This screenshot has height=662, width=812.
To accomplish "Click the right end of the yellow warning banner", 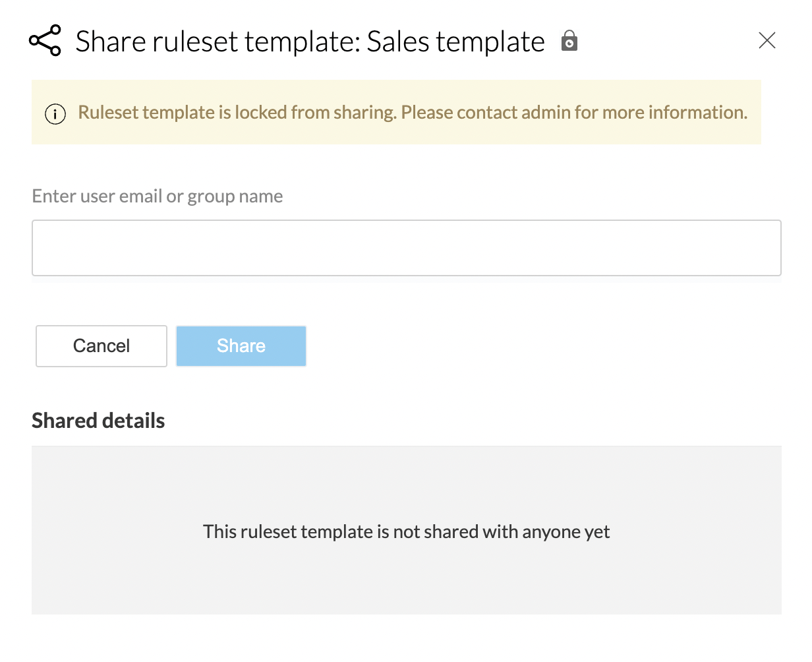I will click(x=755, y=132).
